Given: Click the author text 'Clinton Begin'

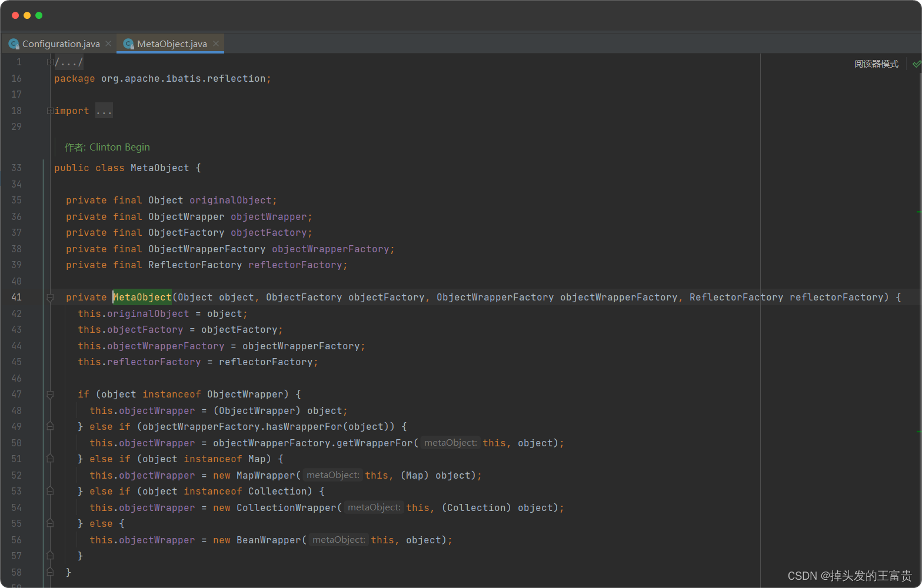Looking at the screenshot, I should point(119,147).
